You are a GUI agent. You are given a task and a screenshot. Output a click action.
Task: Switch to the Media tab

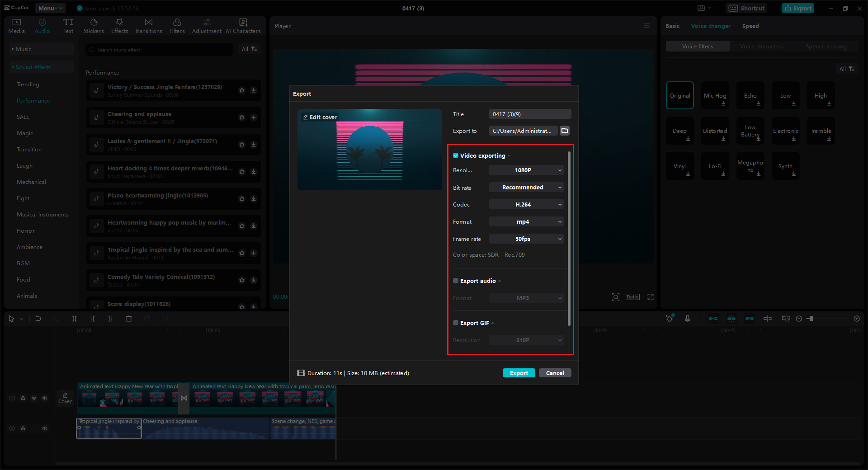tap(16, 26)
